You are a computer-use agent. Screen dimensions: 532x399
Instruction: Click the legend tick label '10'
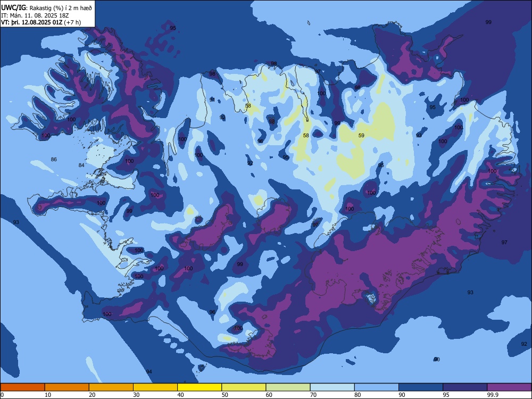(48, 395)
